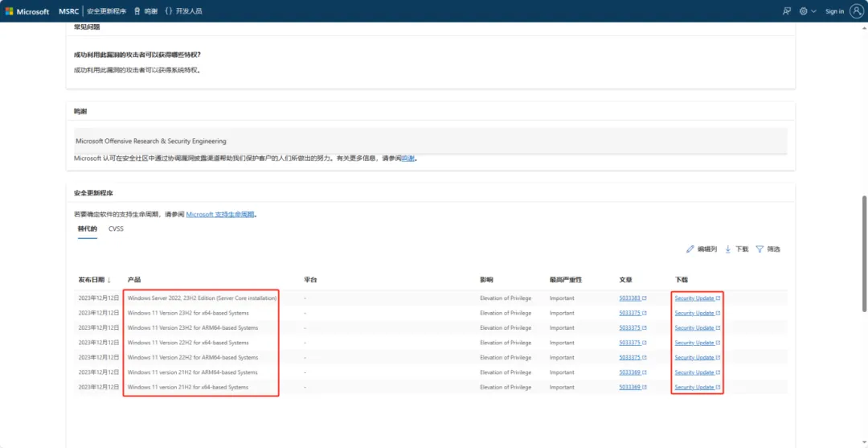Open Security Update for Windows 11 21H2 x64
Screen dimensions: 868x448
pos(698,387)
